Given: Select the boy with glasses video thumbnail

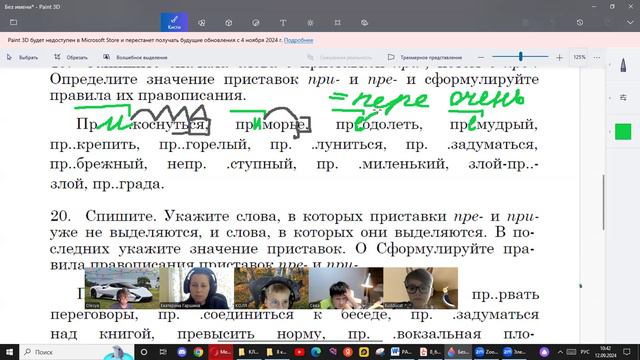Looking at the screenshot, I should 420,288.
